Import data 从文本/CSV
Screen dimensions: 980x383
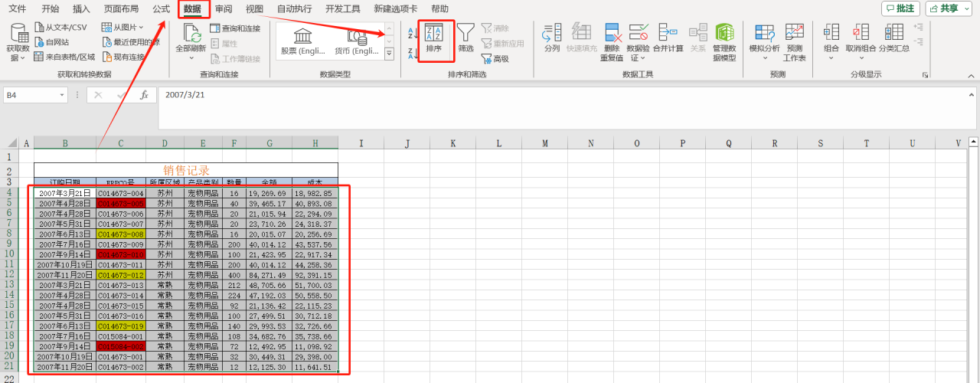tap(60, 28)
